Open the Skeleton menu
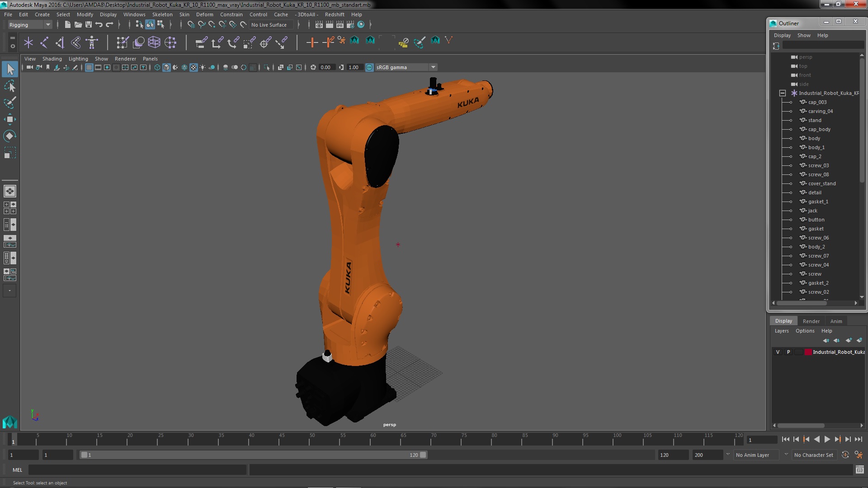Screen dimensions: 868x488 coord(162,14)
